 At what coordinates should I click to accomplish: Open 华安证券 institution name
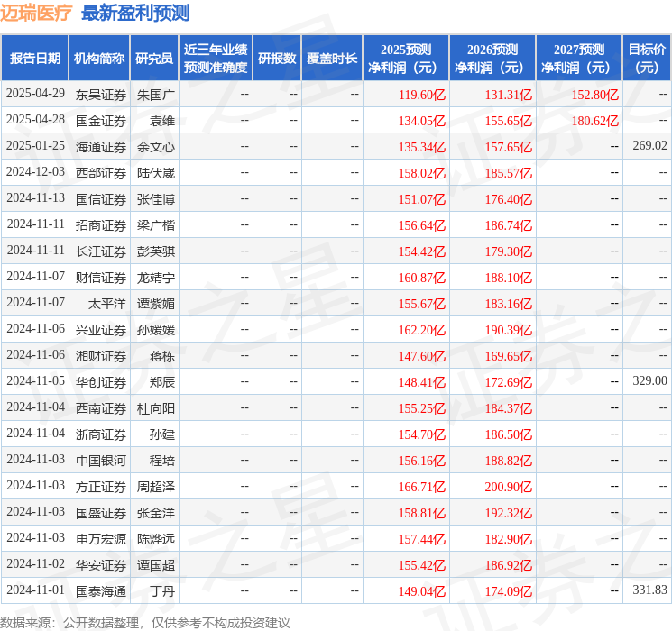point(101,565)
